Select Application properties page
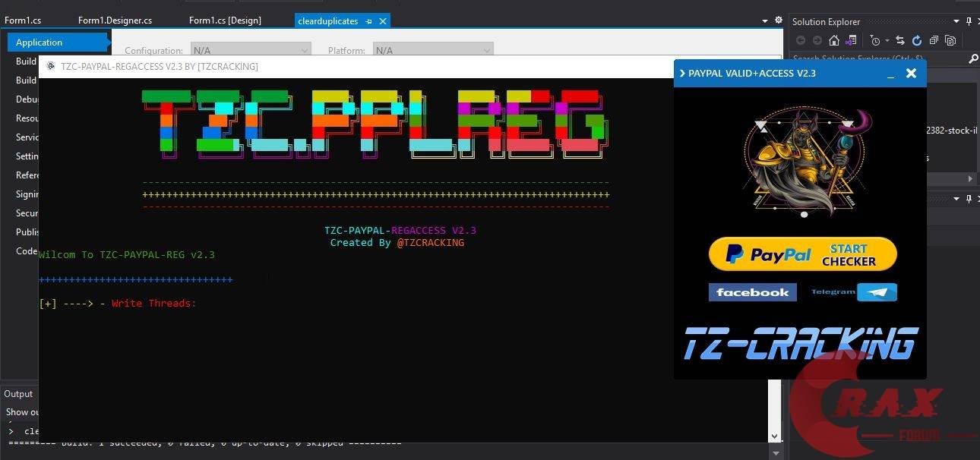The image size is (980, 460). [58, 43]
